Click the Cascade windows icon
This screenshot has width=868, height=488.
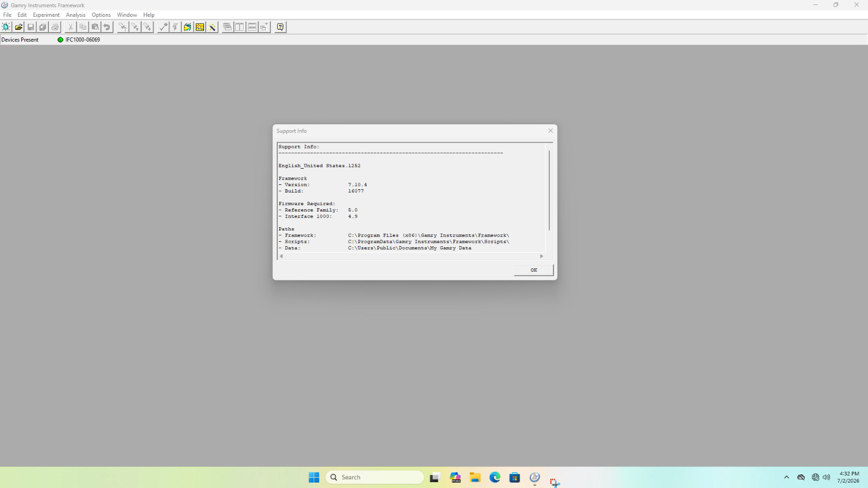[227, 27]
